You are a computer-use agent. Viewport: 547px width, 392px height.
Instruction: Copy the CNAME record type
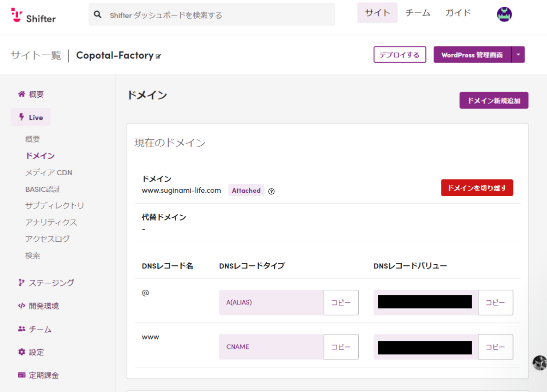(x=341, y=347)
